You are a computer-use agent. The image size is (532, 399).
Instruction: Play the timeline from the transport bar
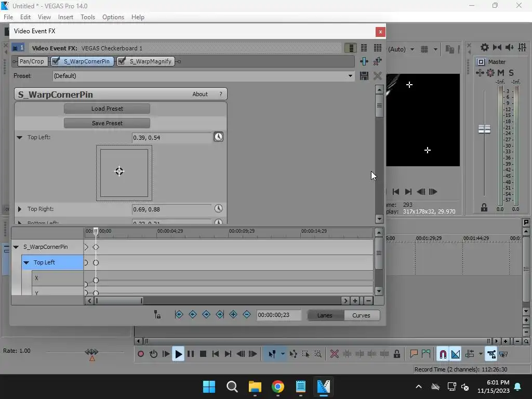178,354
